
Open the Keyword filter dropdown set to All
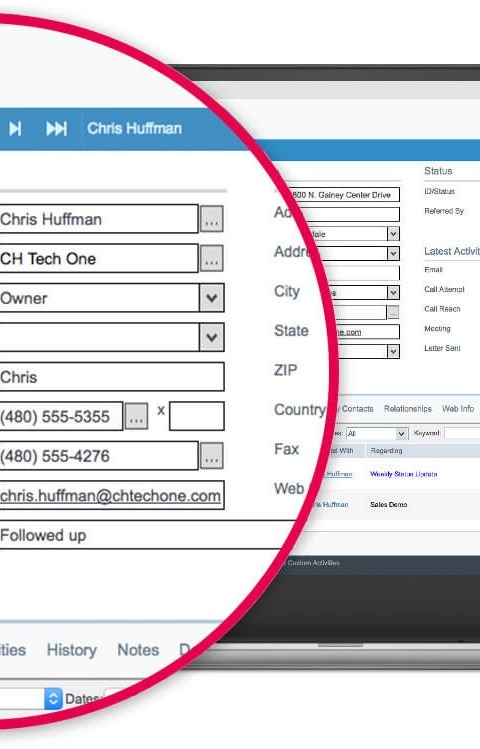(x=377, y=433)
